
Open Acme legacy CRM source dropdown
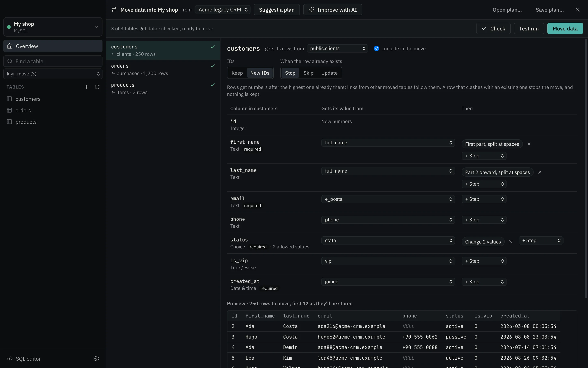tap(223, 10)
